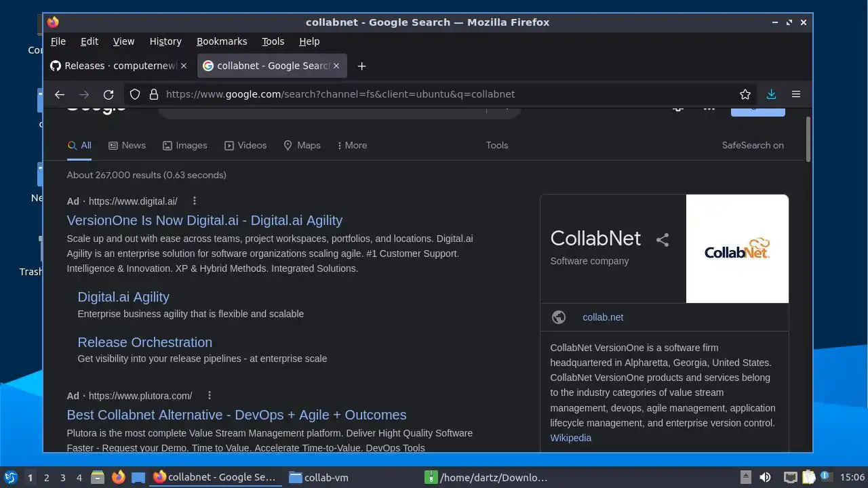Open the Tools menu in the menu bar
This screenshot has height=488, width=868.
273,41
